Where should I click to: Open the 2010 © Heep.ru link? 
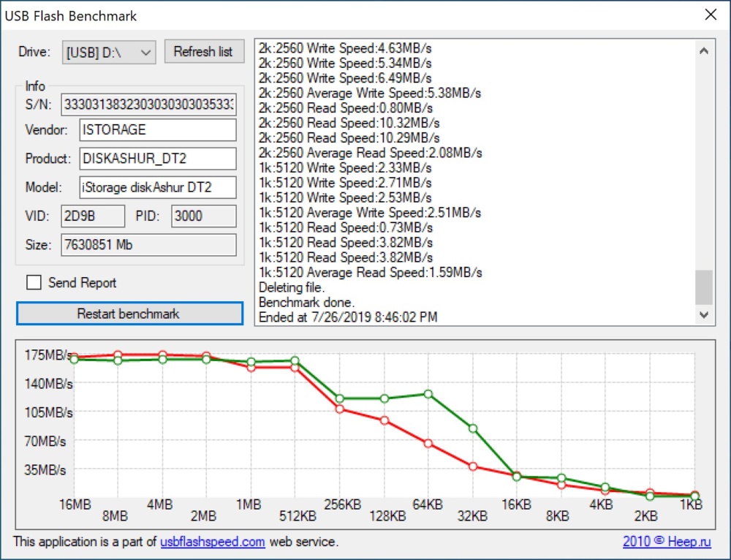[667, 541]
